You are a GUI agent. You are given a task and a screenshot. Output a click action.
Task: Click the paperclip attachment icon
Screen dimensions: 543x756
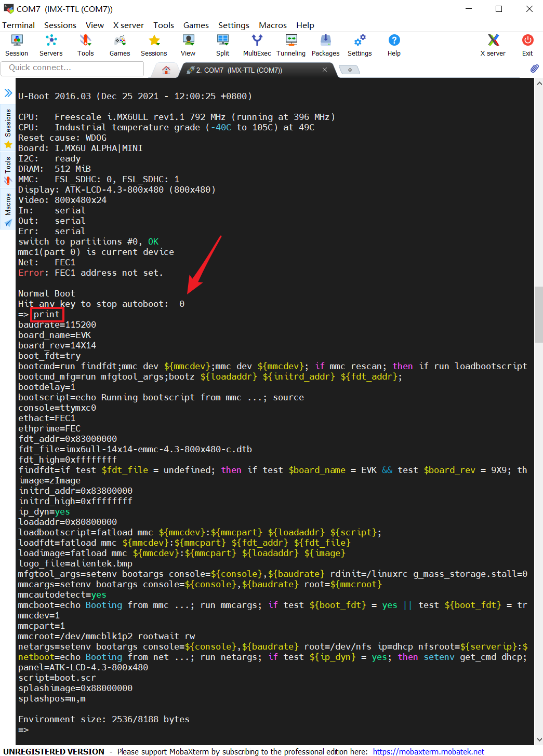(534, 69)
